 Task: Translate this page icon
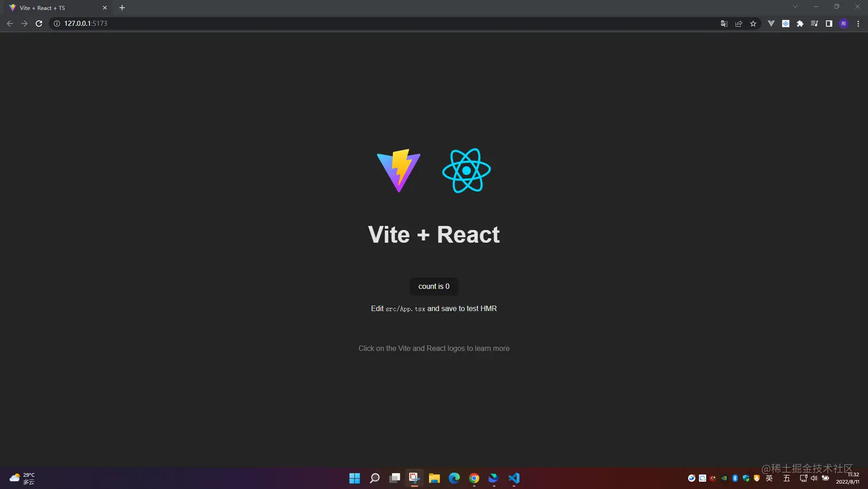[x=724, y=24]
